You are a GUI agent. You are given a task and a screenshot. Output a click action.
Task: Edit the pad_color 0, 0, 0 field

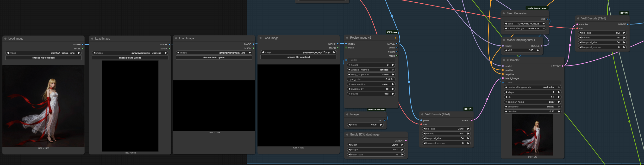371,79
